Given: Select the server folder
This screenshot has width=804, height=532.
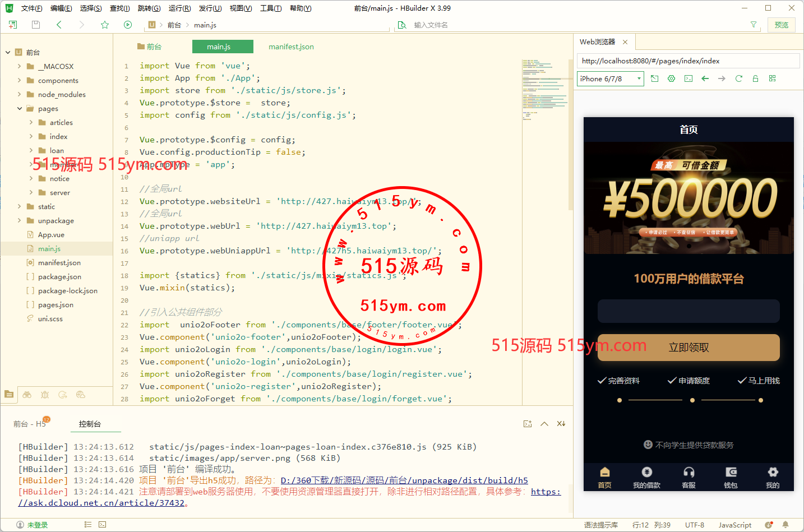Looking at the screenshot, I should (59, 193).
